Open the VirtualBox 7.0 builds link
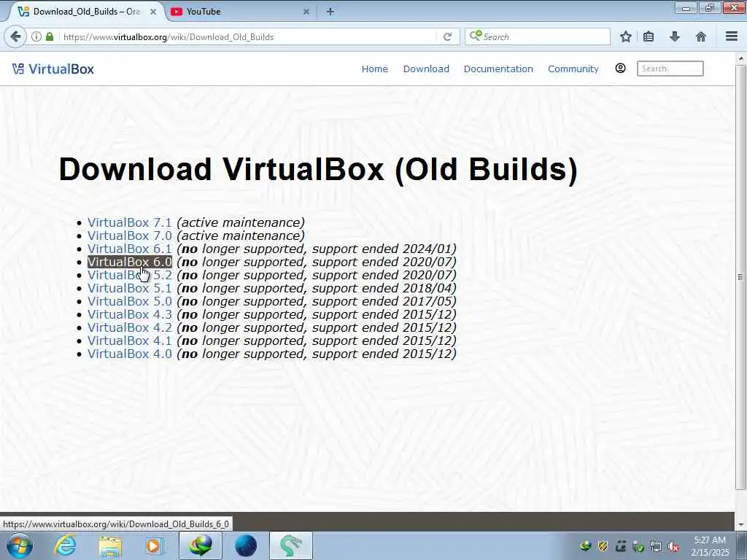Screen dimensions: 747x560 pyautogui.click(x=129, y=236)
